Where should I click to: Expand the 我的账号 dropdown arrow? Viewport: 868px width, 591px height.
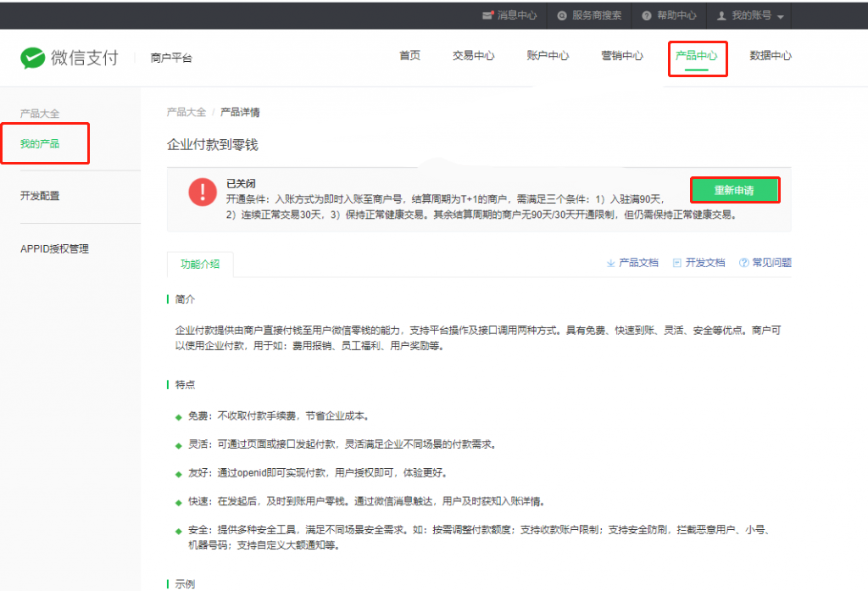click(780, 16)
